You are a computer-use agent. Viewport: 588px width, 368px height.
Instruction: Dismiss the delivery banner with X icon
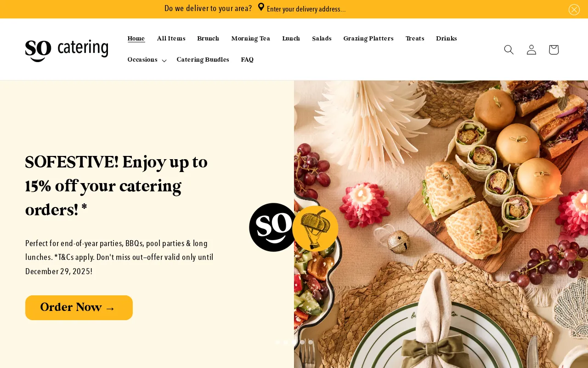point(574,10)
